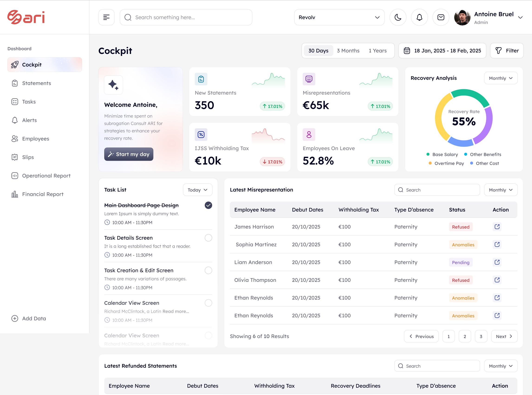Image resolution: width=532 pixels, height=395 pixels.
Task: Click the Employees On Leave person icon
Action: click(309, 134)
